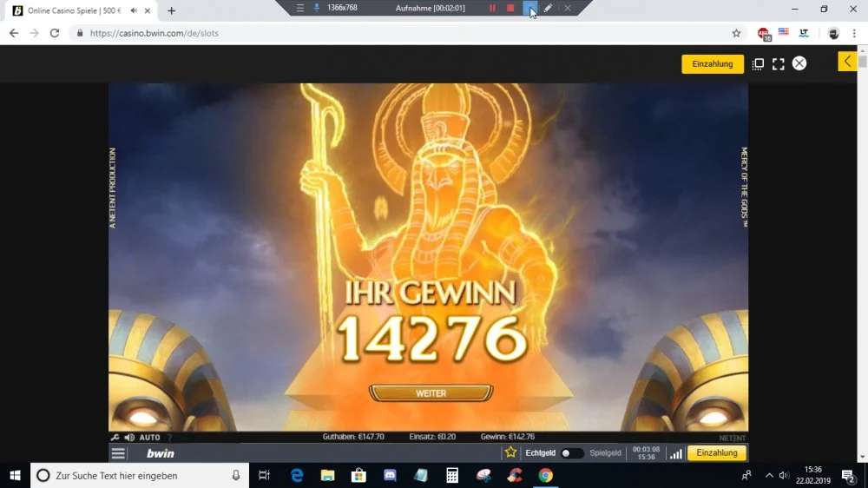Open the blue notes app in taskbar

coord(421,475)
